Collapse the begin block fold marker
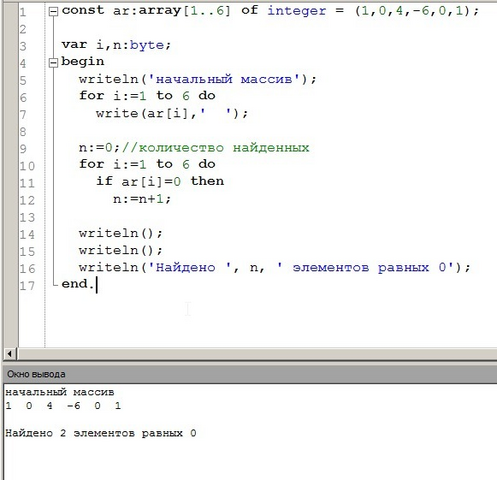Image resolution: width=497 pixels, height=480 pixels. pyautogui.click(x=53, y=63)
